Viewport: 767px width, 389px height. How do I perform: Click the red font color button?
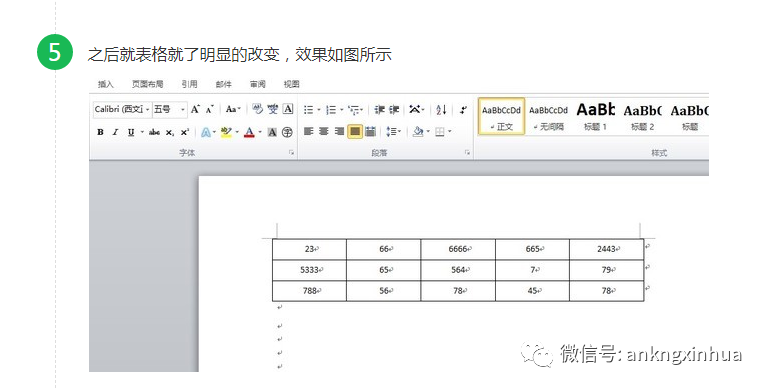click(x=249, y=132)
